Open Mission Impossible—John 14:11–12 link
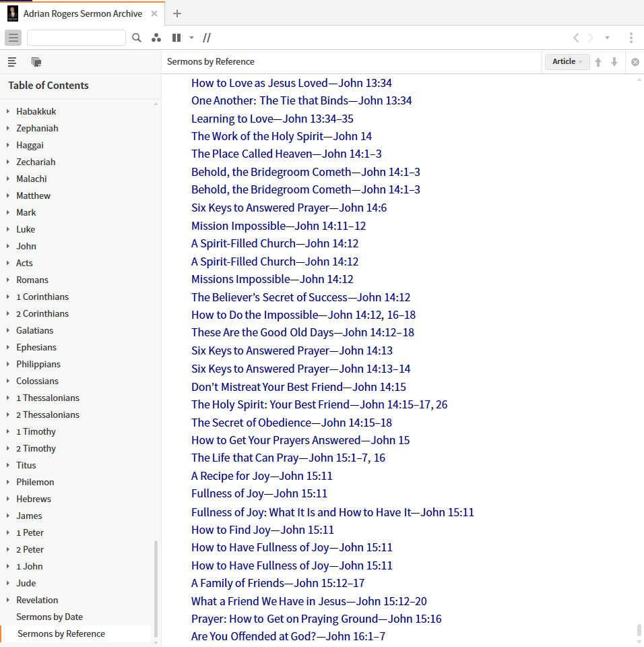Viewport: 644px width, 647px height. coord(278,226)
